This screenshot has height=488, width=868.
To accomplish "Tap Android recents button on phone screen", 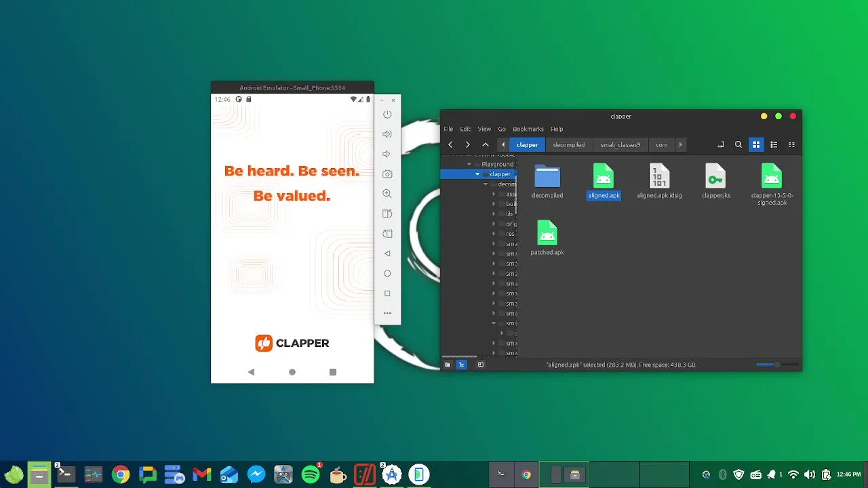I will pyautogui.click(x=333, y=372).
